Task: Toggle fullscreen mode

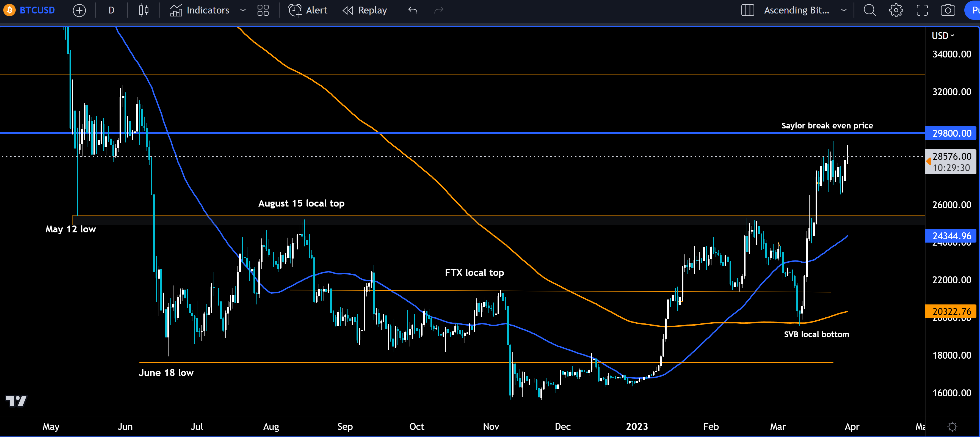Action: [922, 10]
